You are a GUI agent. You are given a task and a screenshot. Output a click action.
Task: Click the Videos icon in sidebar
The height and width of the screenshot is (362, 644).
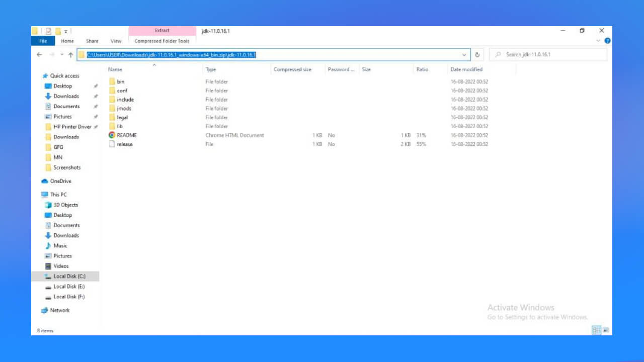tap(48, 266)
